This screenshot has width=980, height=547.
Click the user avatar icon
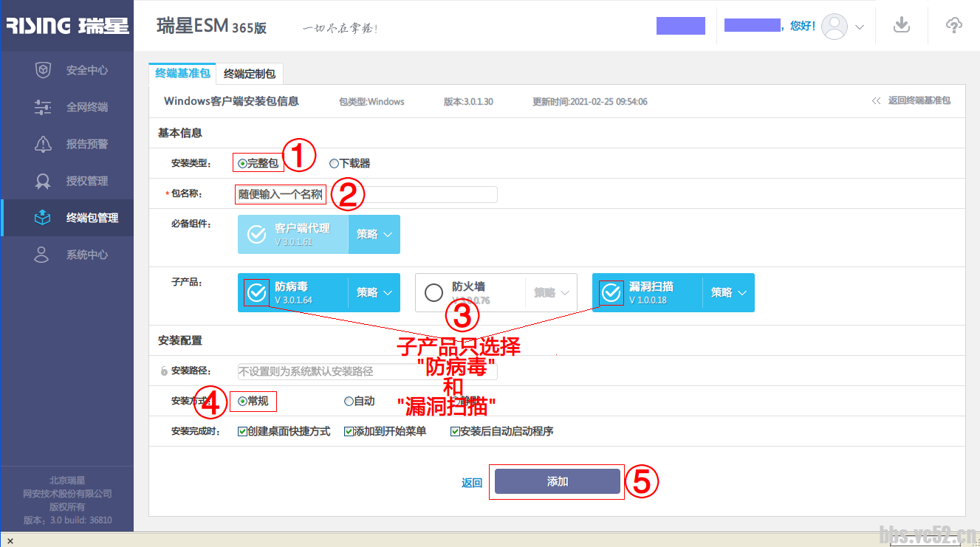[x=835, y=26]
